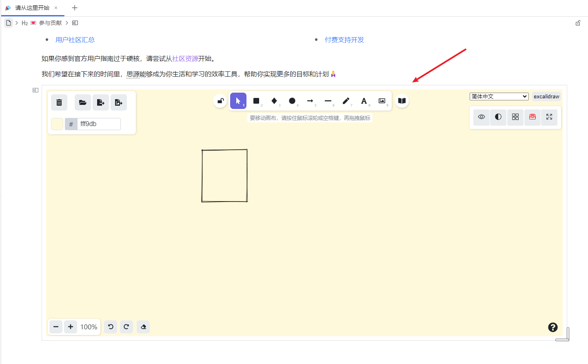This screenshot has width=588, height=364.
Task: Click 参与贡献 in the breadcrumb
Action: point(50,23)
